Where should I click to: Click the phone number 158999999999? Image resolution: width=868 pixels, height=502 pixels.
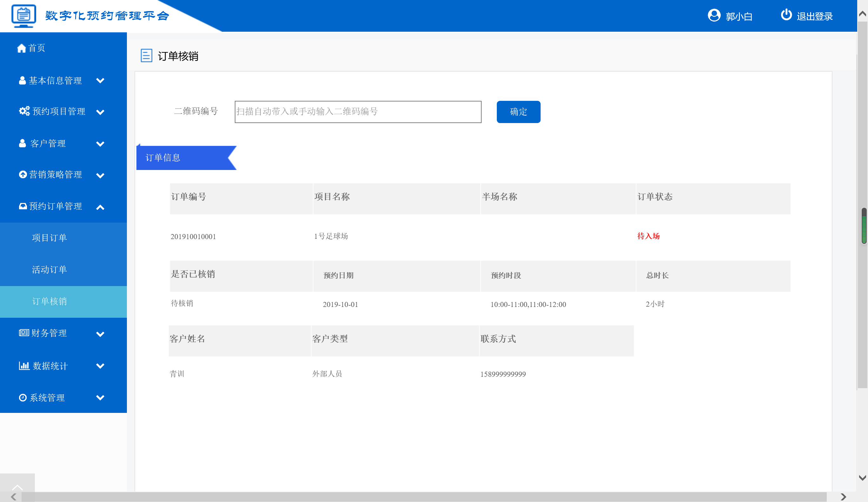503,374
